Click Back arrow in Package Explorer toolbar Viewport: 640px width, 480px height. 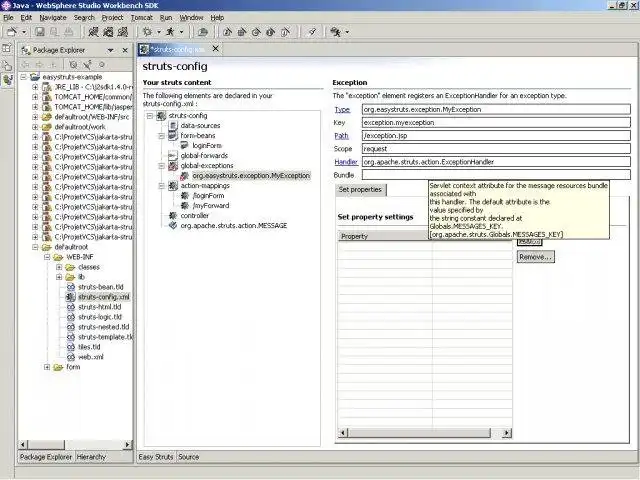coord(25,64)
